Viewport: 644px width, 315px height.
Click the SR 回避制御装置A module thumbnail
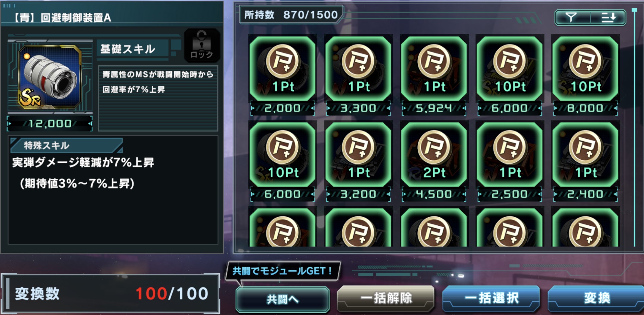point(50,77)
